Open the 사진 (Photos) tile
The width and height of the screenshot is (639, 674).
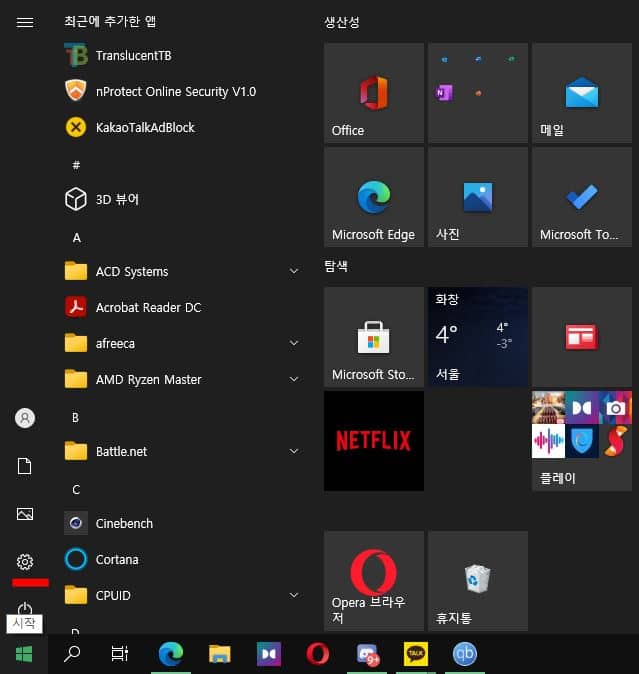pyautogui.click(x=478, y=197)
